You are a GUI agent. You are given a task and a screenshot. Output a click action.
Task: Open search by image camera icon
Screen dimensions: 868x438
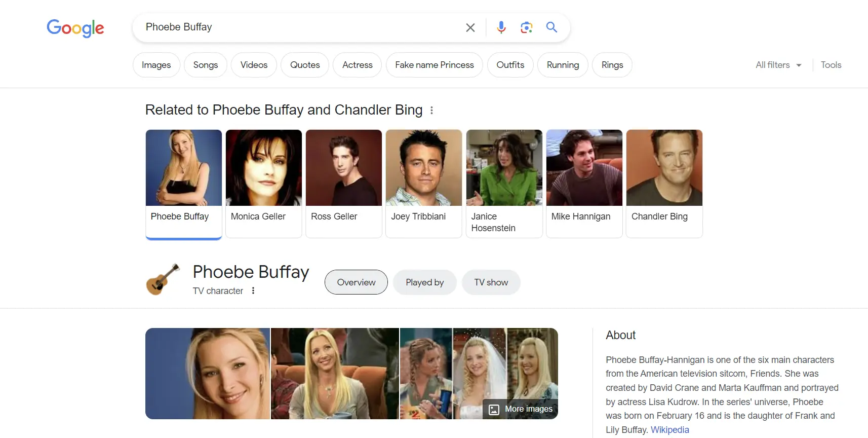click(x=527, y=27)
